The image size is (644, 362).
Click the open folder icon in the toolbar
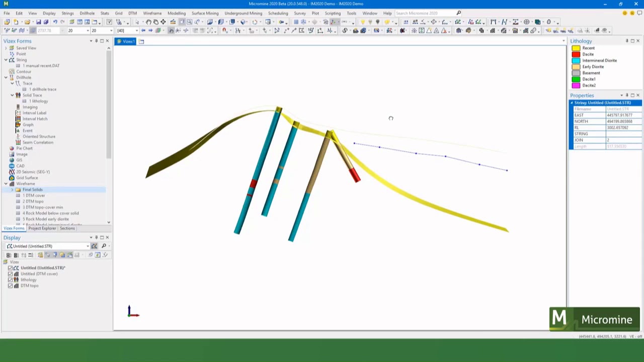coord(28,22)
